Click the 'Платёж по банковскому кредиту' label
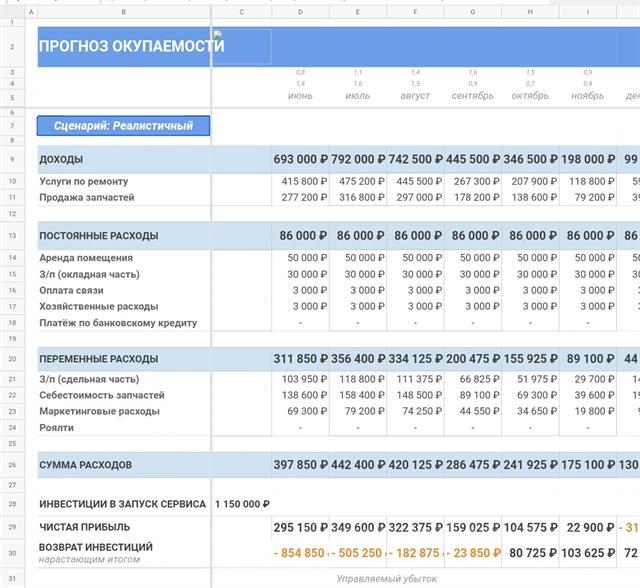Image resolution: width=640 pixels, height=588 pixels. 118,323
